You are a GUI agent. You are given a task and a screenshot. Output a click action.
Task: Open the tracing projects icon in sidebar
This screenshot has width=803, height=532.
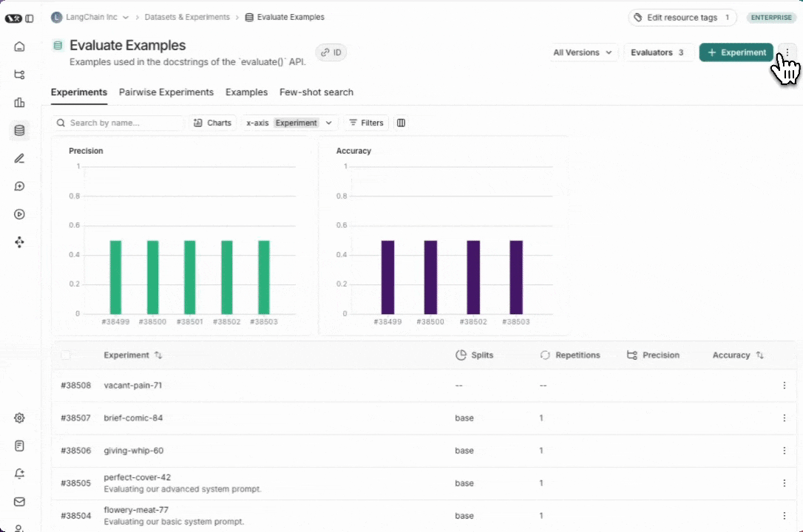coord(19,75)
